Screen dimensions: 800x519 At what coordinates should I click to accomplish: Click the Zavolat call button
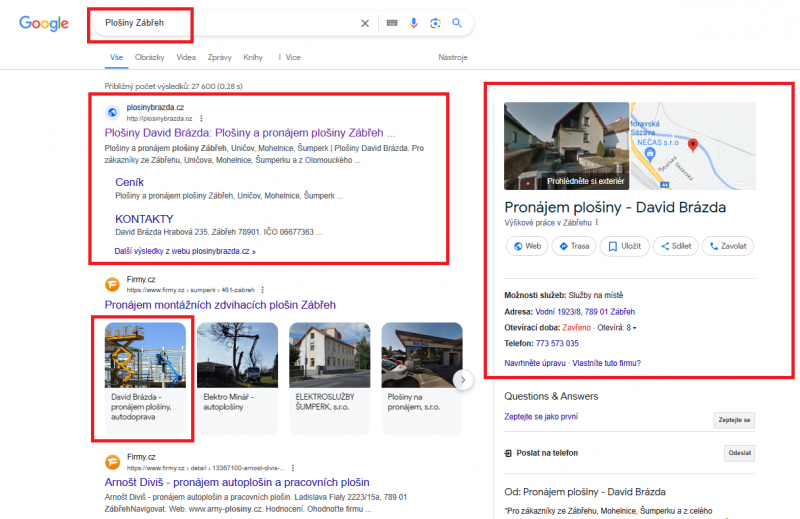[728, 246]
